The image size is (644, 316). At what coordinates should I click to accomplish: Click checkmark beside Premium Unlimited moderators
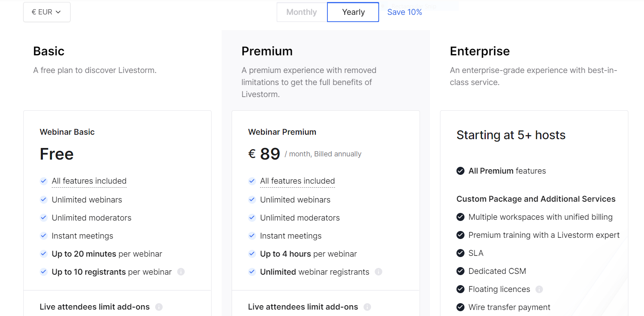click(252, 217)
